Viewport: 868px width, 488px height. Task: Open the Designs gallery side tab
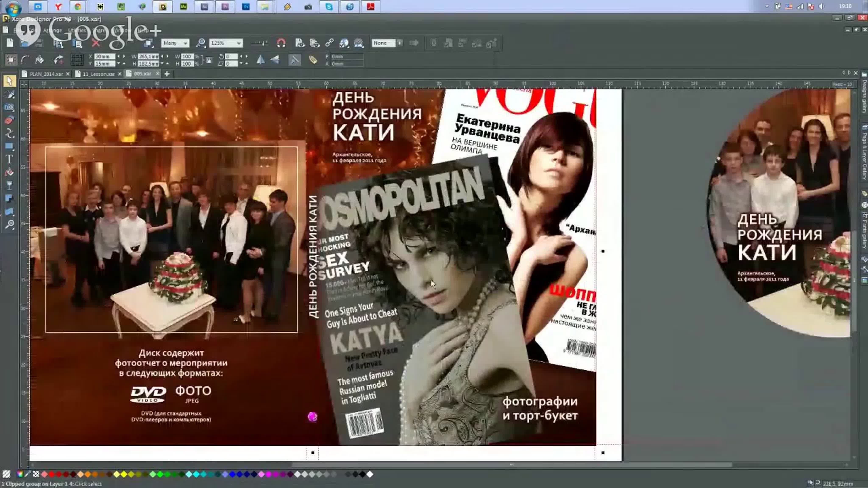[x=865, y=93]
